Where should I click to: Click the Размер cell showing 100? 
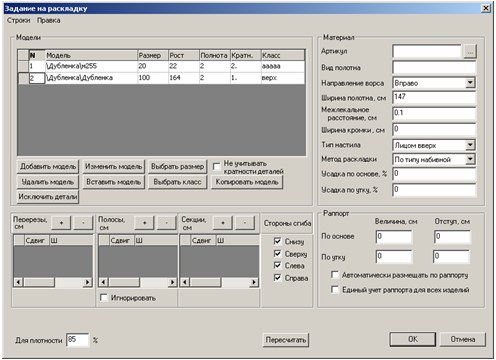pyautogui.click(x=152, y=78)
